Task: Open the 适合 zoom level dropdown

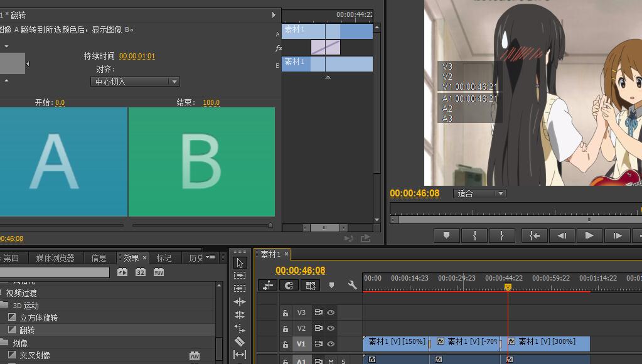Action: (x=479, y=193)
